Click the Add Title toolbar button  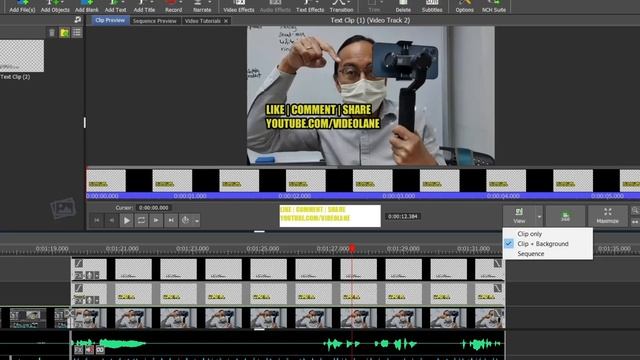144,7
